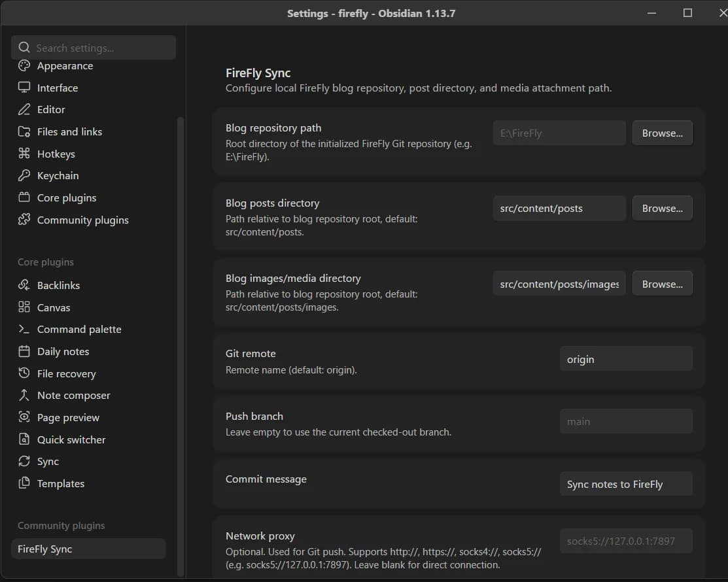
Task: Click the Templates copy icon
Action: coord(24,483)
